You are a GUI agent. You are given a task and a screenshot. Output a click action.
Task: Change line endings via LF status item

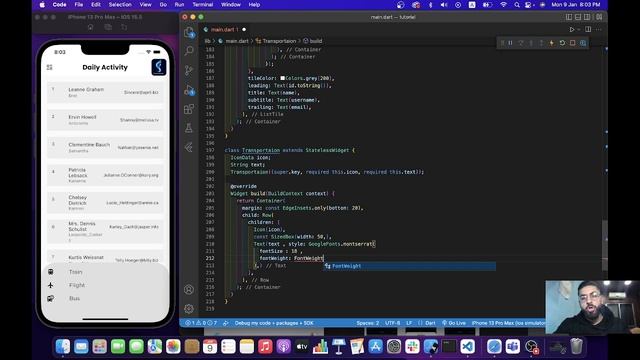tap(409, 323)
